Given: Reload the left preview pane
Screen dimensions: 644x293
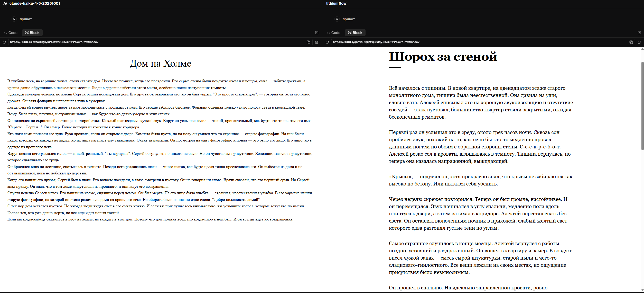Looking at the screenshot, I should pos(4,42).
